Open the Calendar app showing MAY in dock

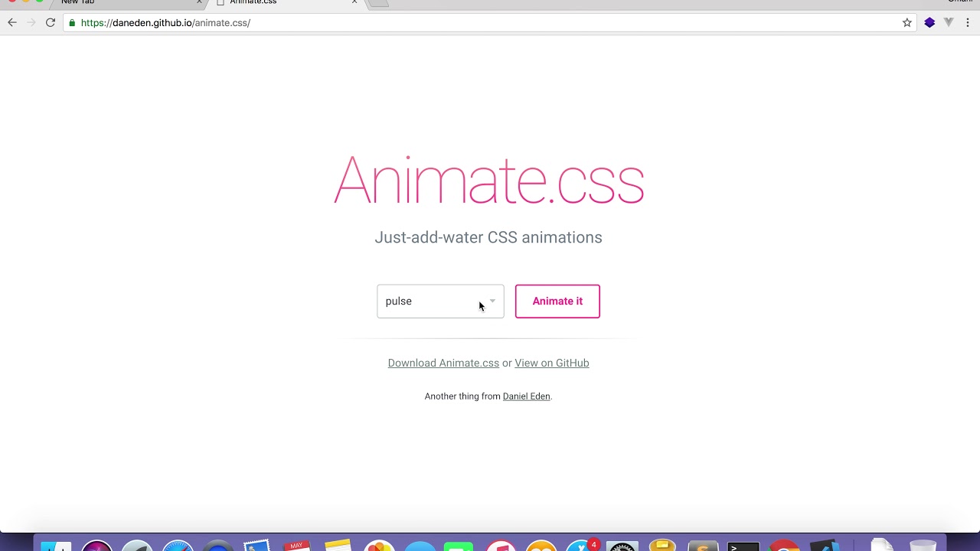[296, 545]
